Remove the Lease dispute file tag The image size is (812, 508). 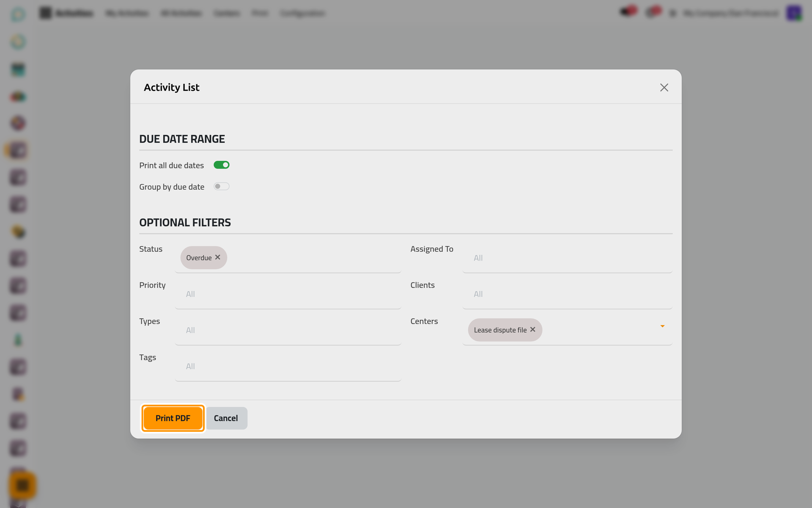coord(533,329)
